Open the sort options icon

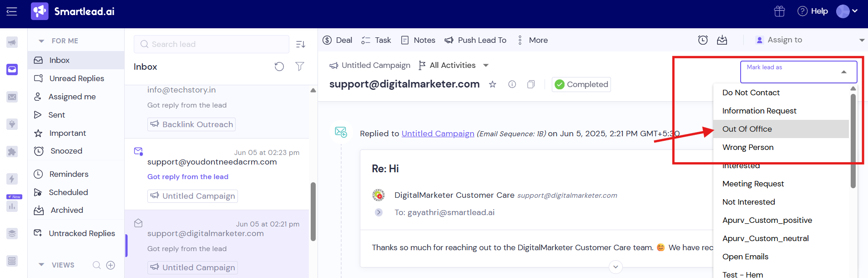coord(300,44)
